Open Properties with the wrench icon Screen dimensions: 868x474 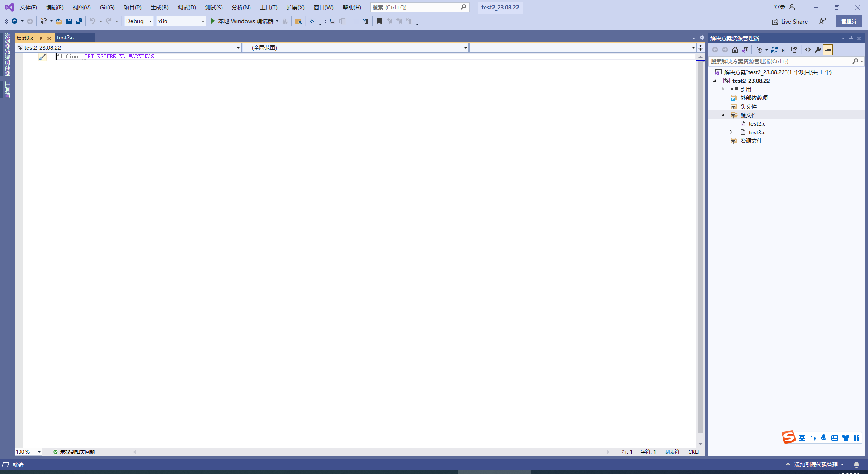click(818, 50)
